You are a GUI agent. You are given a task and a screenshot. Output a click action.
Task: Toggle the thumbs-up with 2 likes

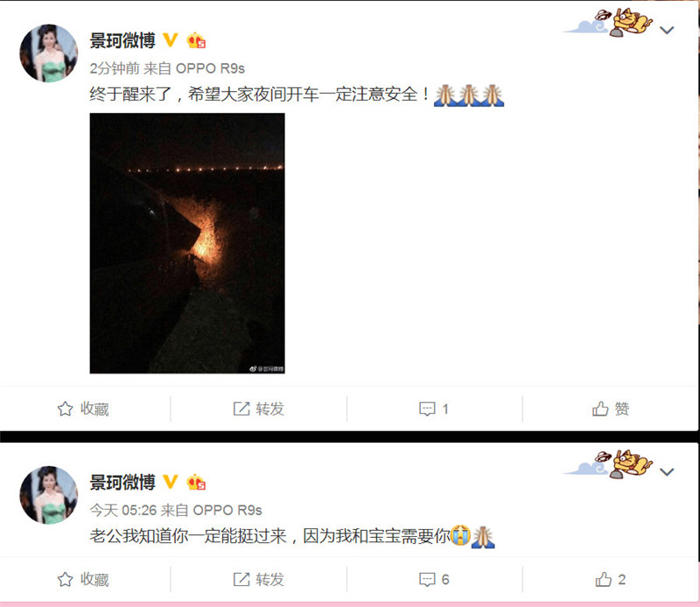coord(603,579)
